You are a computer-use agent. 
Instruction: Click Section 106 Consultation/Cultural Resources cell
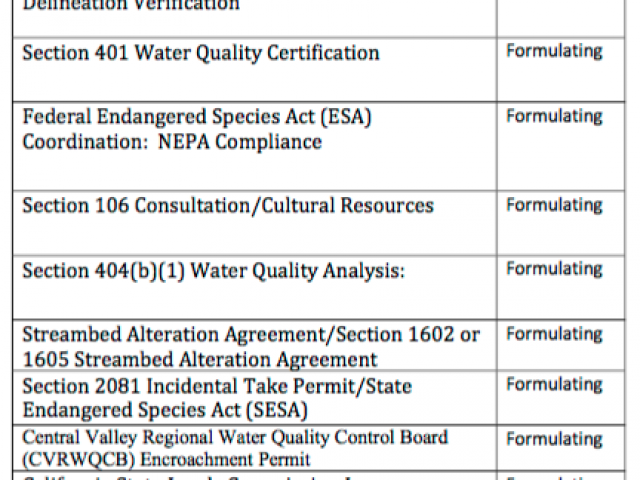[x=255, y=223]
